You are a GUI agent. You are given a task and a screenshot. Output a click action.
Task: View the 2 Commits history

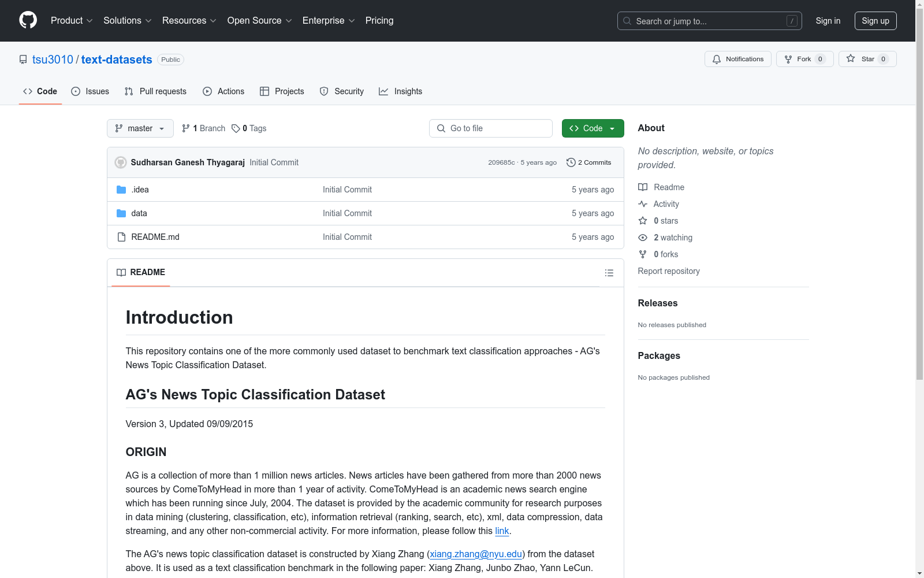pos(589,162)
